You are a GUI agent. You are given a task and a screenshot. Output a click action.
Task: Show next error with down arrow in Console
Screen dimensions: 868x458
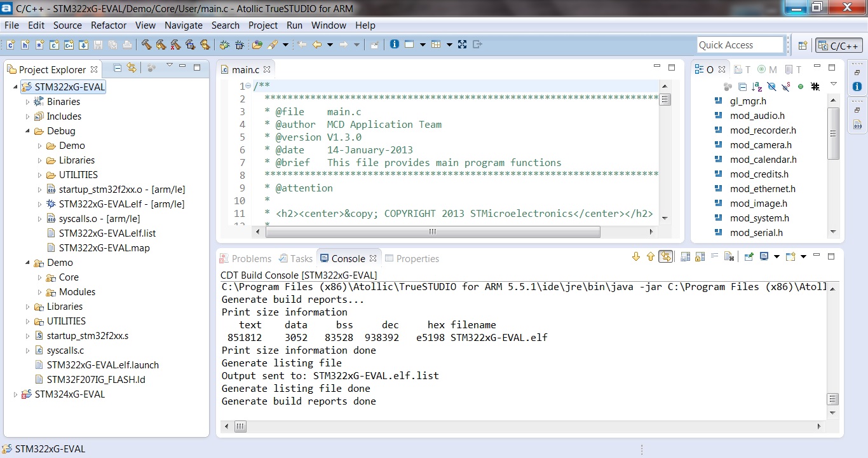(x=636, y=257)
